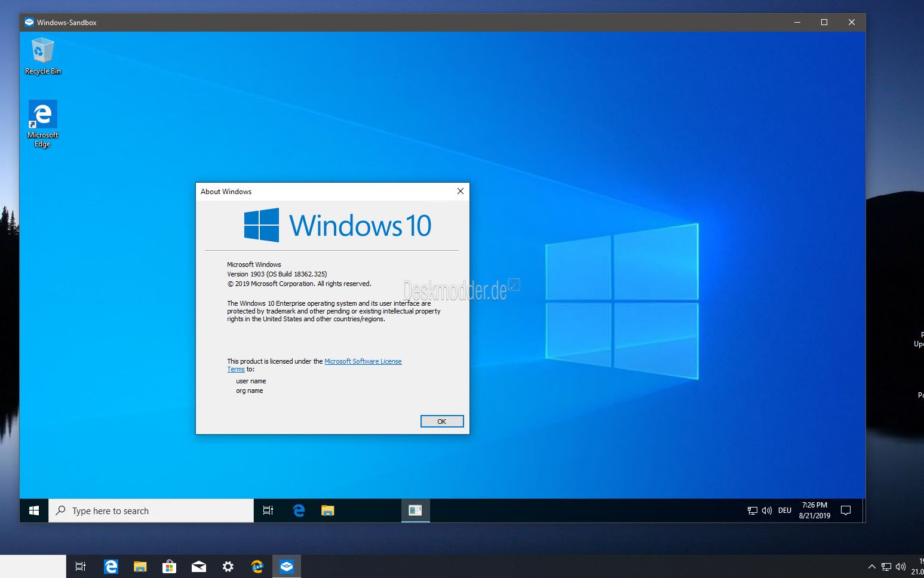Click the Windows-Sandbox title bar icon
Screen dimensions: 924x578
click(x=29, y=22)
